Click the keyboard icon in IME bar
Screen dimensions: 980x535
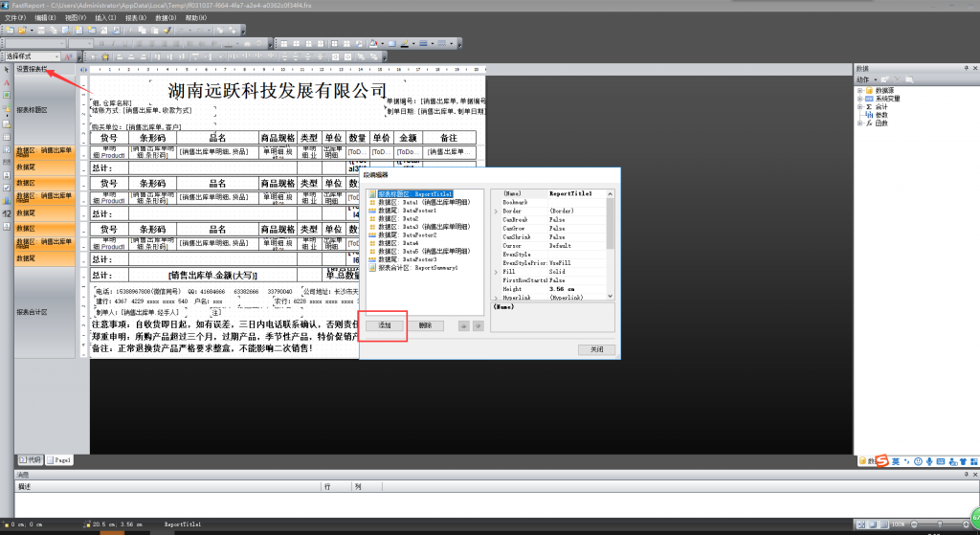coord(941,461)
